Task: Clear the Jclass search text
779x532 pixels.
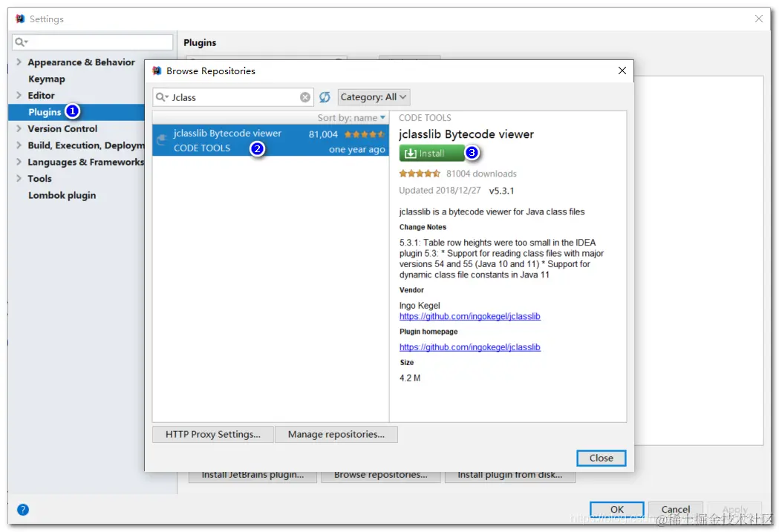Action: (x=305, y=97)
